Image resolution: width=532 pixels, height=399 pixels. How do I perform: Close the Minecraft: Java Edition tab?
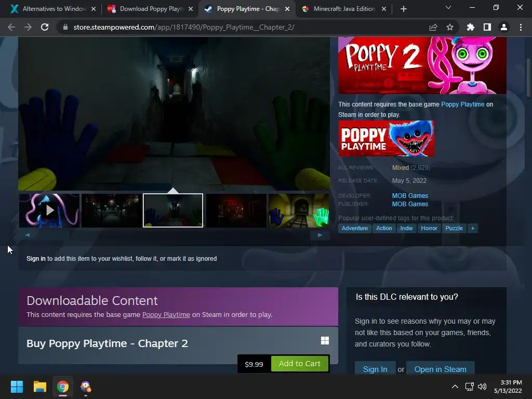(x=384, y=9)
